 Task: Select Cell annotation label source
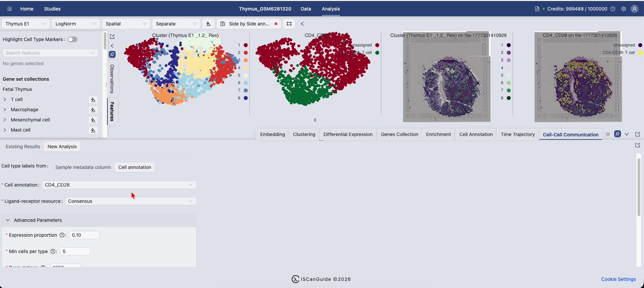point(135,167)
